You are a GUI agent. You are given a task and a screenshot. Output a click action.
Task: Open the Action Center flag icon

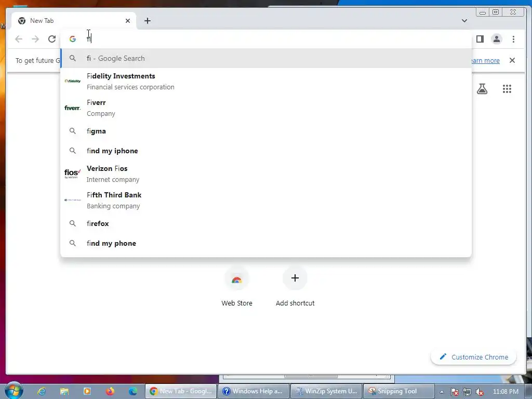[454, 392]
